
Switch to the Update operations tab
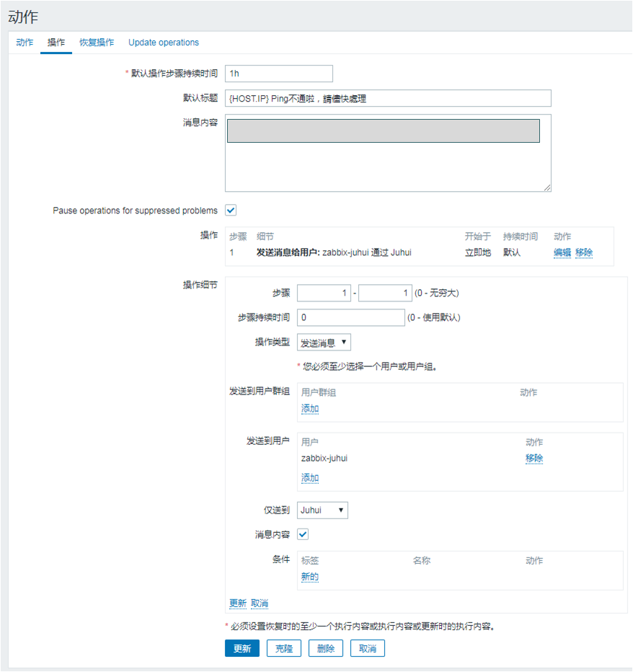click(163, 43)
